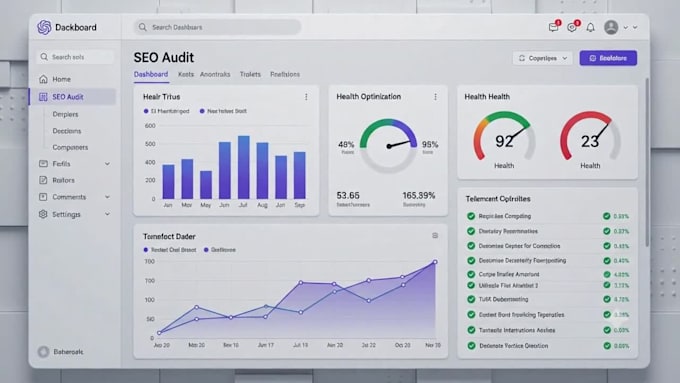Click green check icon beside 0.40% value
The image size is (680, 383).
coord(607,260)
